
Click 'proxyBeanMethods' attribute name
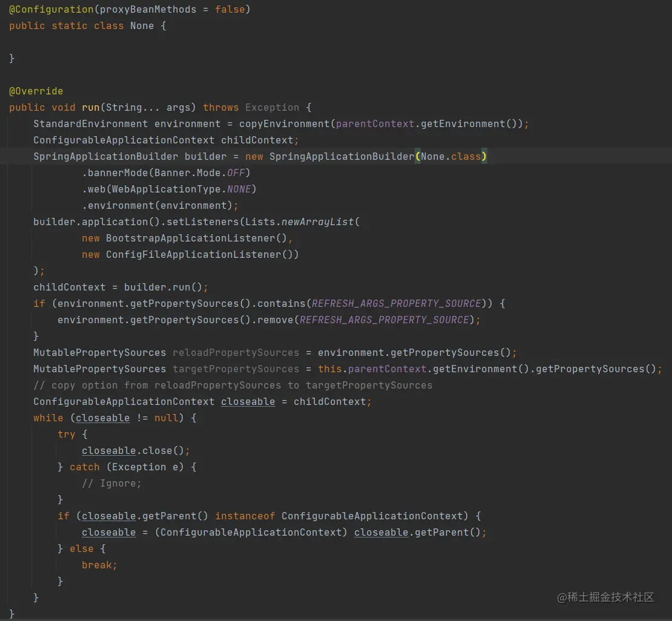pyautogui.click(x=148, y=10)
